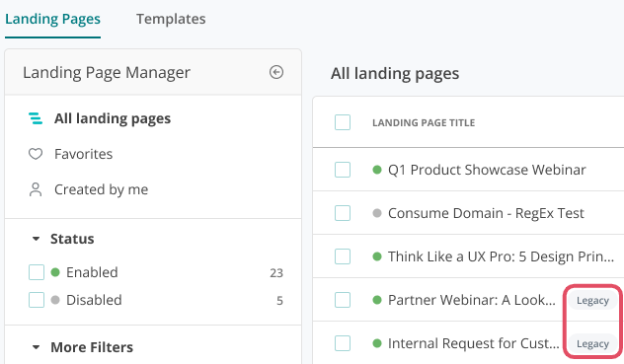Show pages Created by me
624x364 pixels.
(x=101, y=189)
